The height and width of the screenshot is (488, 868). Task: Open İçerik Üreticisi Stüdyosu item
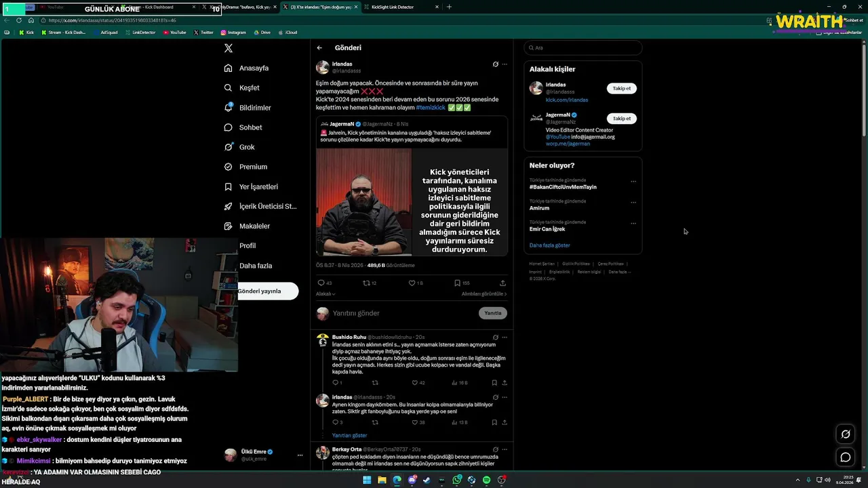point(260,206)
